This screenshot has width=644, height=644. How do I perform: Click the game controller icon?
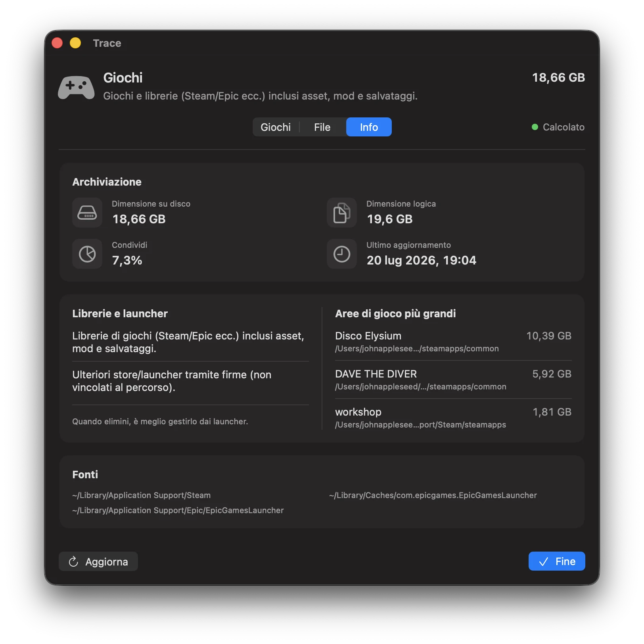[x=76, y=87]
